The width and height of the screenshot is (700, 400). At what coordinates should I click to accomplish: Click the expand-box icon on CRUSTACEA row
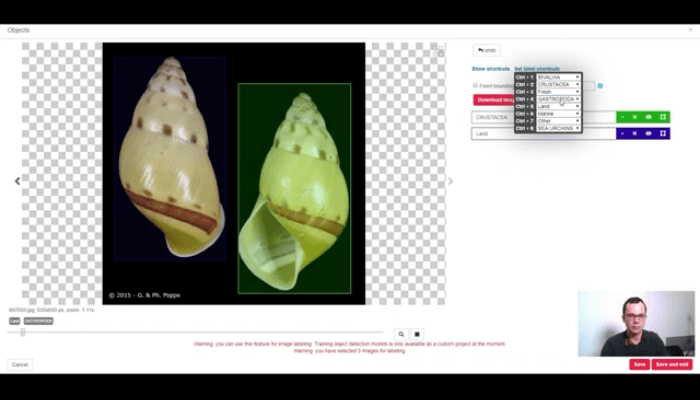tap(663, 117)
